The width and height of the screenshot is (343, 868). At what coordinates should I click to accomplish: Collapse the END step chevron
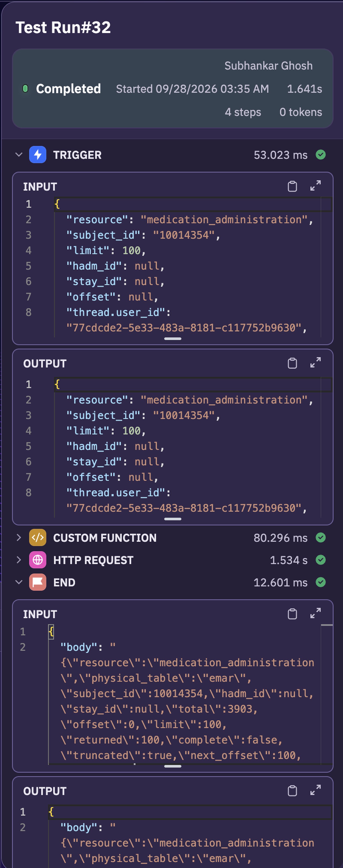click(19, 582)
